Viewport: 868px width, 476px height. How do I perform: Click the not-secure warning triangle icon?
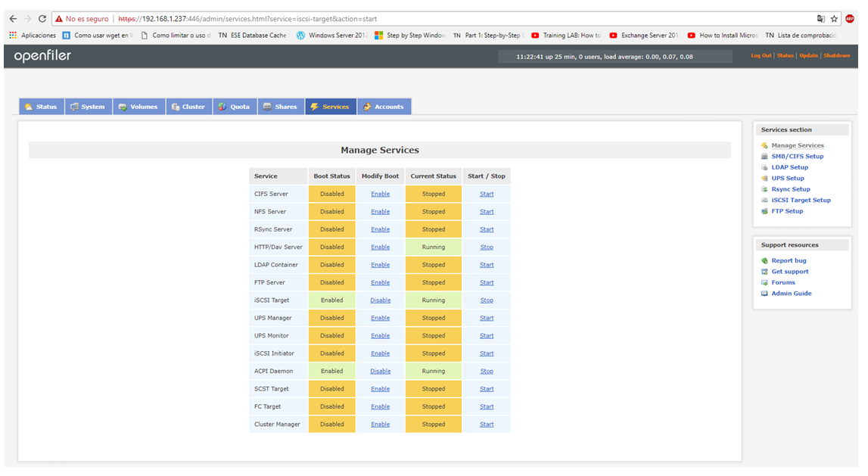[59, 19]
